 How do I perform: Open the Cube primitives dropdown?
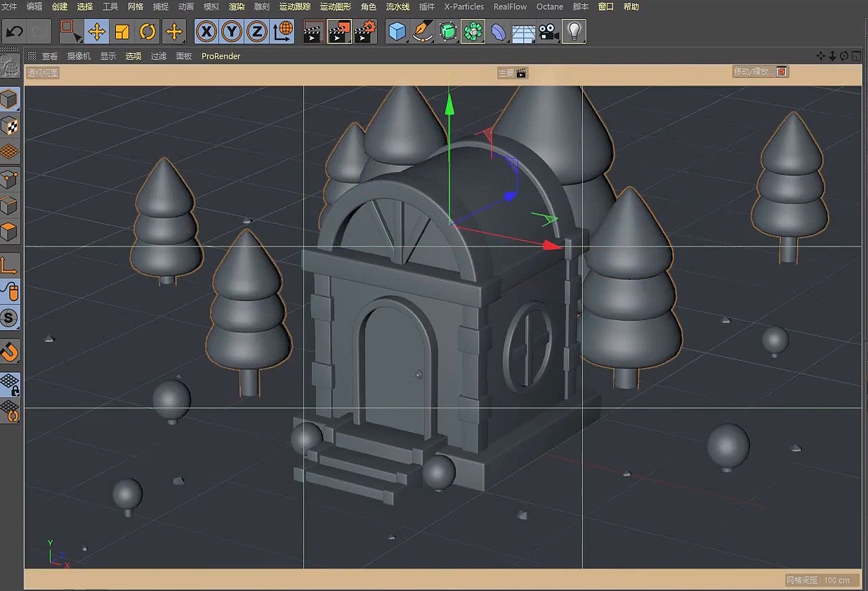(397, 32)
